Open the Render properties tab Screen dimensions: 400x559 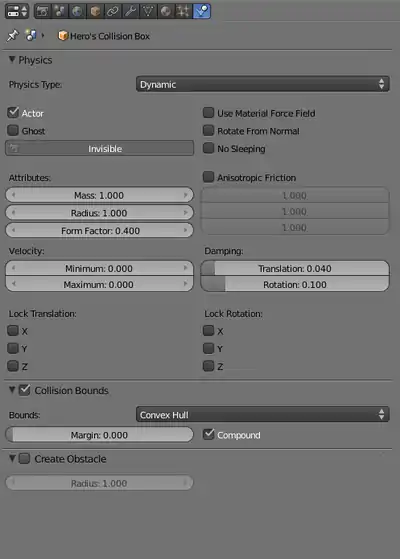[43, 11]
